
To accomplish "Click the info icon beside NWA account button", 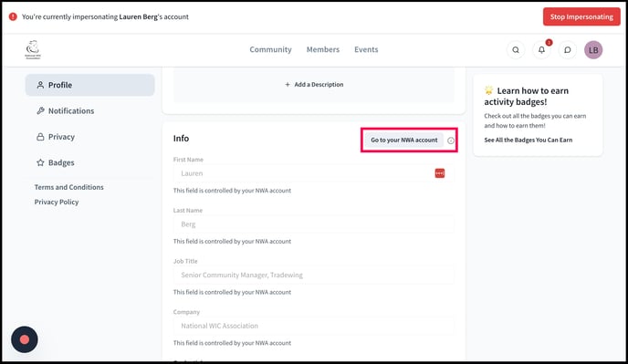I will tap(451, 140).
